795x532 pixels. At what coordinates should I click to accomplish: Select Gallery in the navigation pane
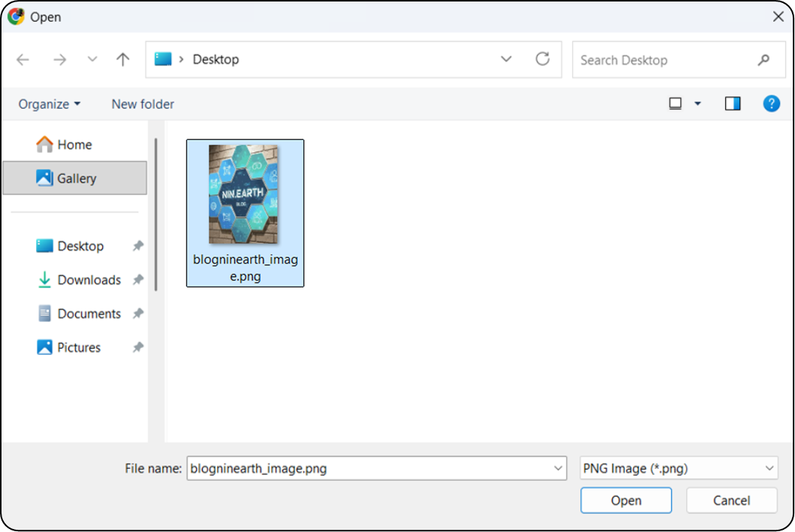pyautogui.click(x=75, y=179)
